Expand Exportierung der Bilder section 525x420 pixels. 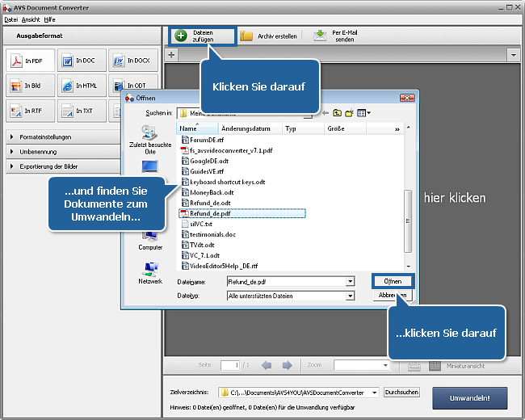pyautogui.click(x=63, y=166)
